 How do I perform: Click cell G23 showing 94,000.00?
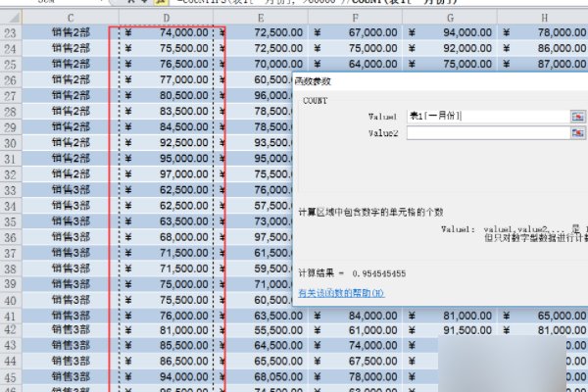(x=450, y=32)
